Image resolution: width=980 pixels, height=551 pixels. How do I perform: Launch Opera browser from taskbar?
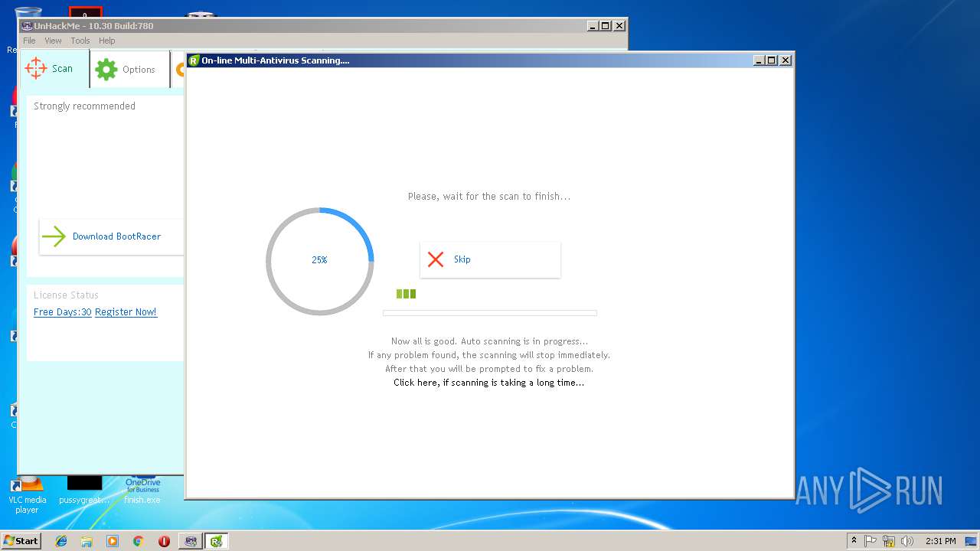point(164,541)
